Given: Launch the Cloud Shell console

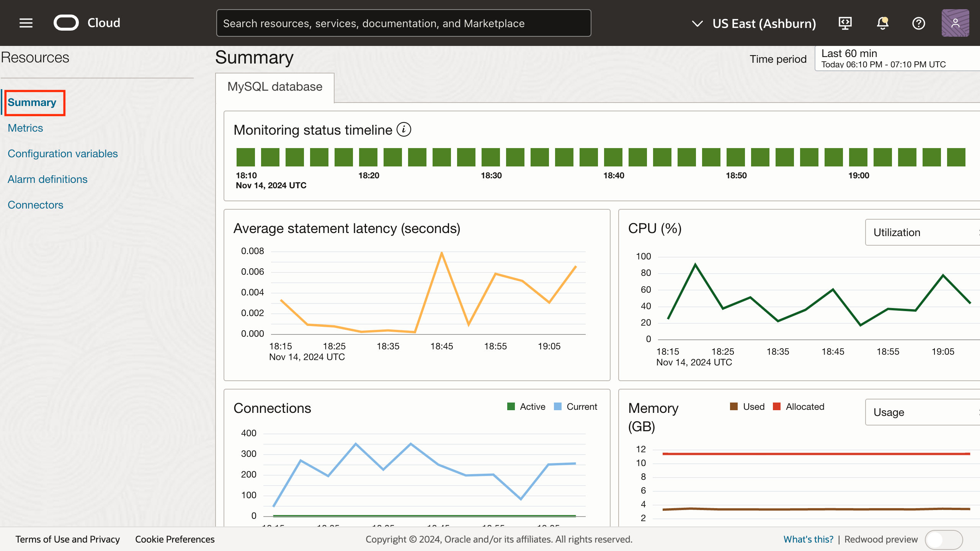Looking at the screenshot, I should [x=845, y=23].
